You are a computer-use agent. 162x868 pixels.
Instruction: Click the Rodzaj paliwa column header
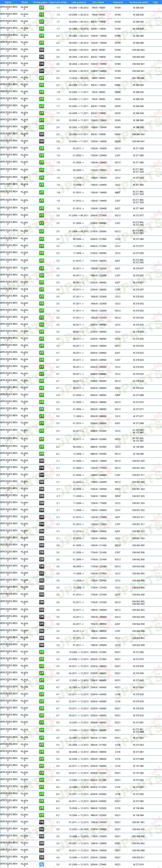point(40,2)
